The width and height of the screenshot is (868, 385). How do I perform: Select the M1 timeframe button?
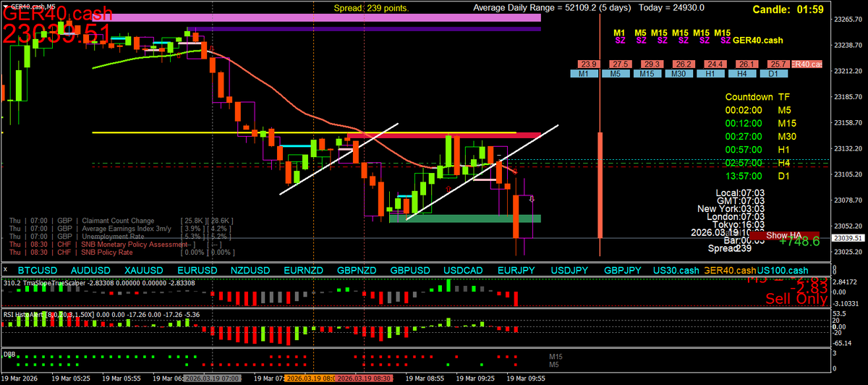point(586,74)
